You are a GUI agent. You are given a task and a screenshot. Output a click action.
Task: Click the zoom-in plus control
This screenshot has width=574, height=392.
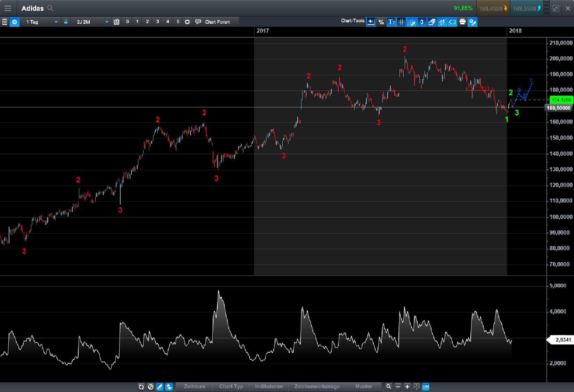click(x=407, y=387)
